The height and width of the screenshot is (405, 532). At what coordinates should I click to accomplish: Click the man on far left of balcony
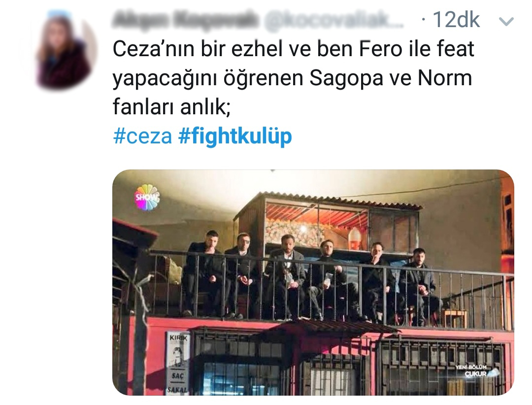202,272
